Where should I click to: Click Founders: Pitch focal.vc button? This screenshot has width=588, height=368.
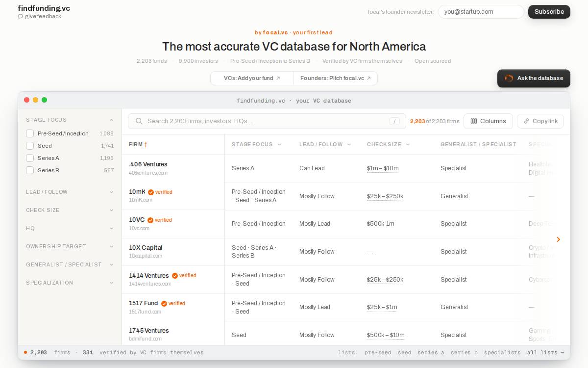point(336,78)
